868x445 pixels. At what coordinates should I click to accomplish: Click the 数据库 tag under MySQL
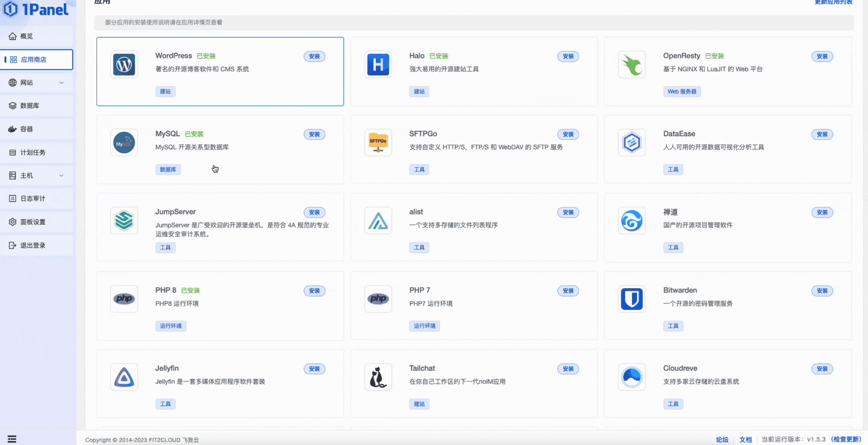(168, 170)
